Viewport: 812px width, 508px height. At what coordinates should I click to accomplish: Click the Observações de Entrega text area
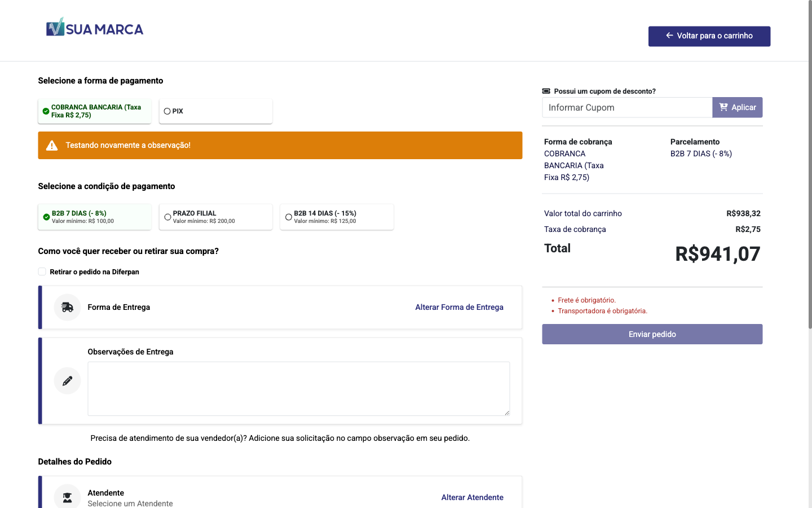298,388
